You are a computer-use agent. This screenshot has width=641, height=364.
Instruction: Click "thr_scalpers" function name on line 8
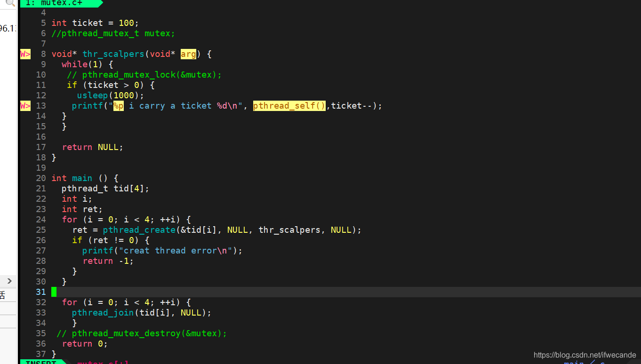click(113, 54)
